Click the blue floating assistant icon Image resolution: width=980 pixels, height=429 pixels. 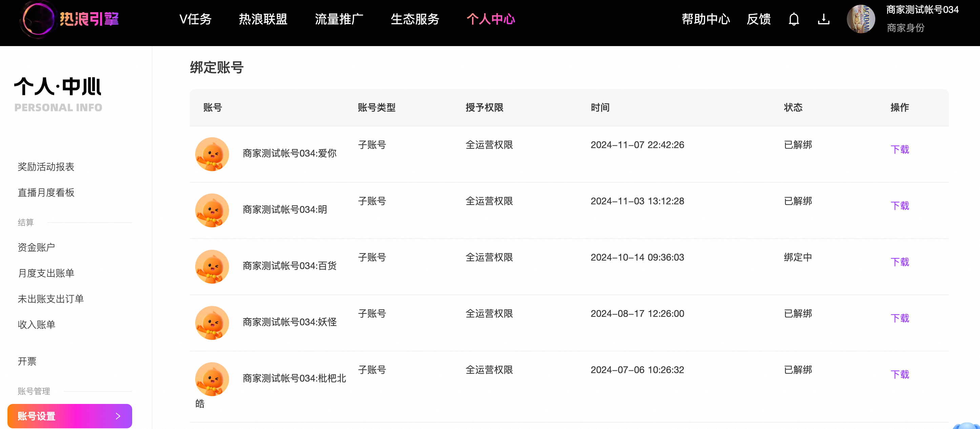(x=966, y=426)
